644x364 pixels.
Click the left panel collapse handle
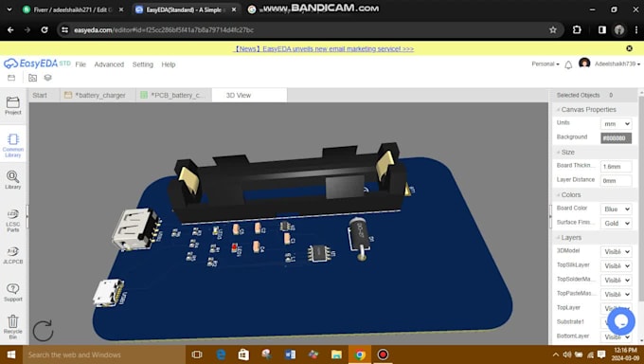point(27,216)
